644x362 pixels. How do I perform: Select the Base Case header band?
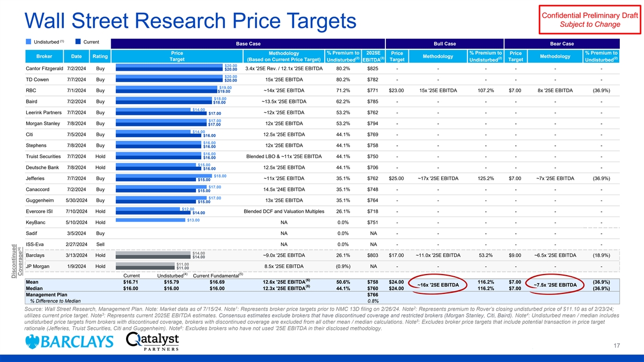pyautogui.click(x=248, y=43)
